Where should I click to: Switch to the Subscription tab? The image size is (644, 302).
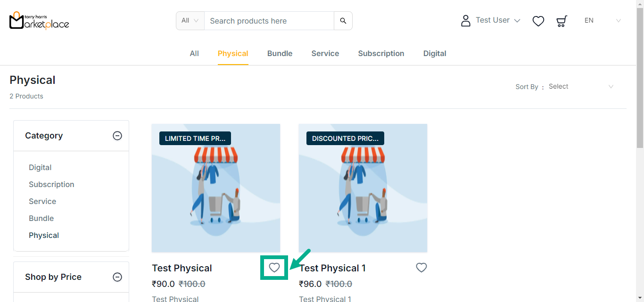[x=381, y=54]
